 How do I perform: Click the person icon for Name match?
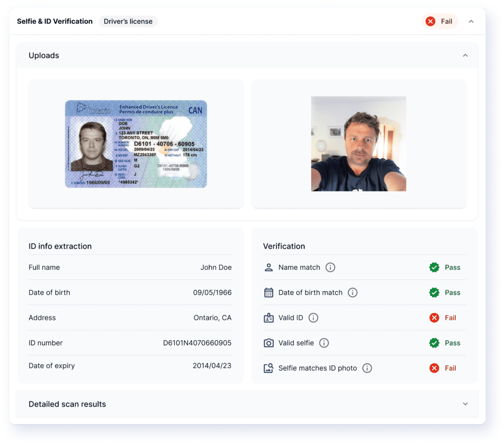click(269, 267)
